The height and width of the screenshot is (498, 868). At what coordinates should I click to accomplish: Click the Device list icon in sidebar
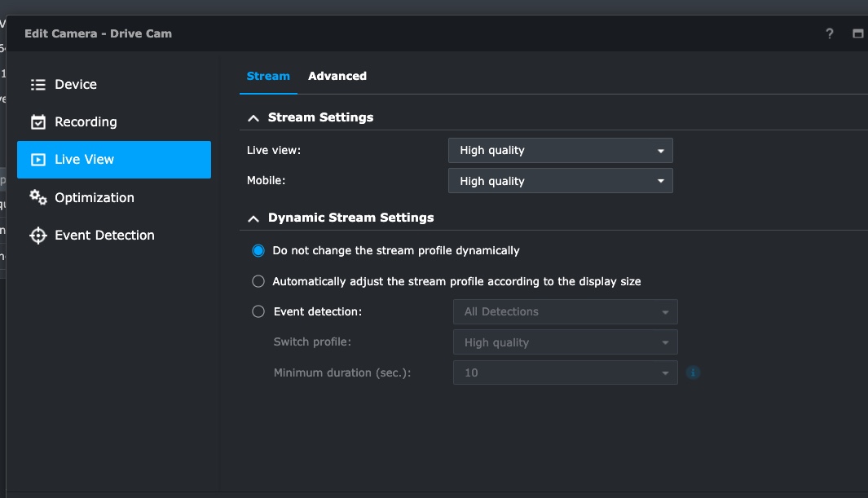pos(37,85)
